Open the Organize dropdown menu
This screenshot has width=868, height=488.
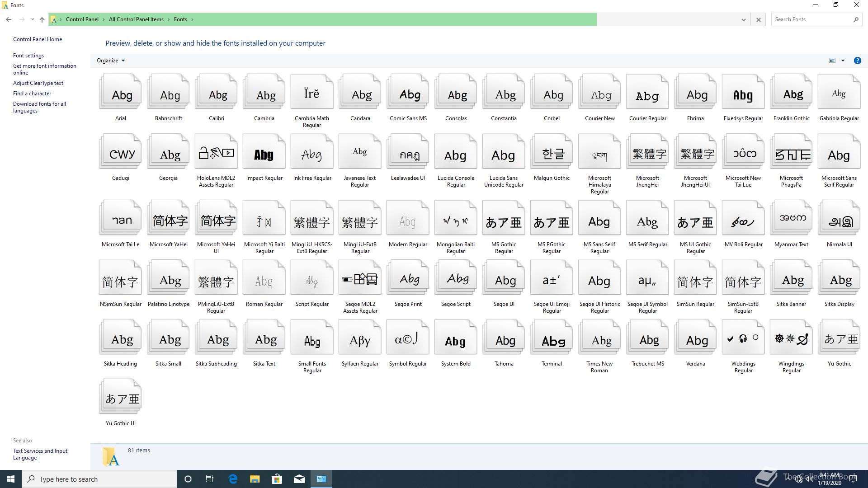[x=111, y=61]
